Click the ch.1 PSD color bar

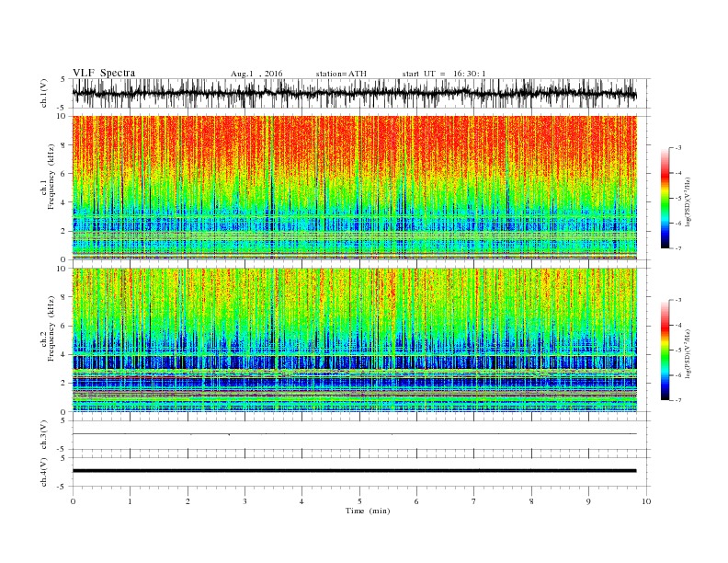tap(665, 198)
